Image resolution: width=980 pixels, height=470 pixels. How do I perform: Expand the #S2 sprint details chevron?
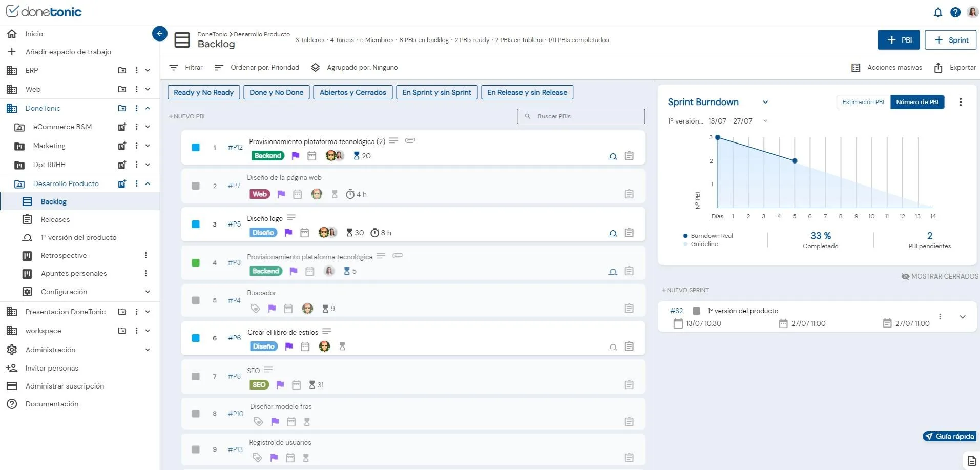[x=963, y=317]
